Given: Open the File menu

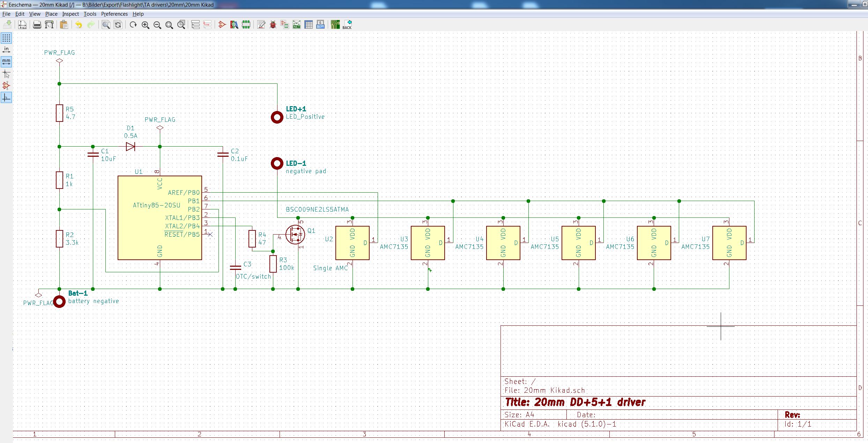Looking at the screenshot, I should (6, 14).
